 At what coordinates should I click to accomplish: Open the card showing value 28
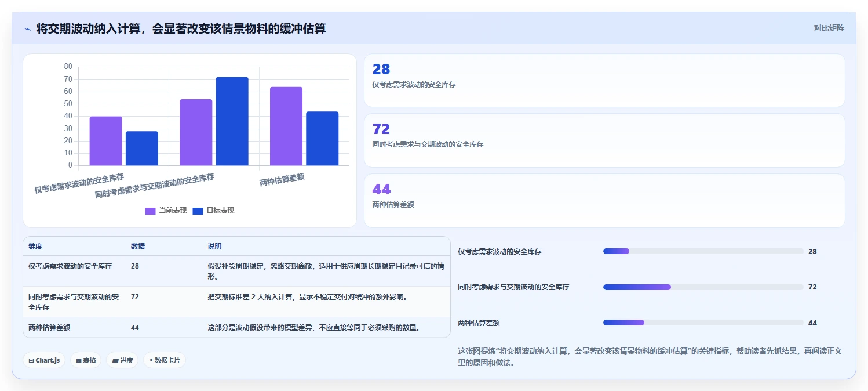(x=604, y=81)
